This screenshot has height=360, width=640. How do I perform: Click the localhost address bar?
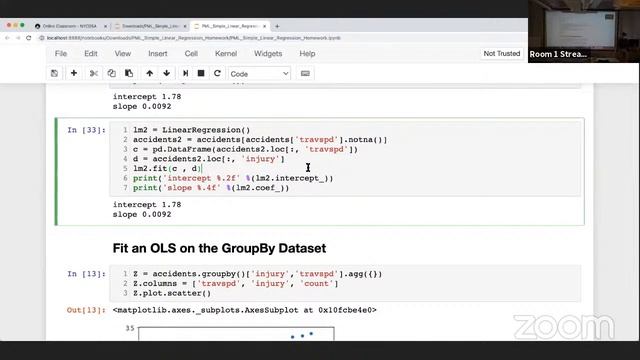pos(192,38)
